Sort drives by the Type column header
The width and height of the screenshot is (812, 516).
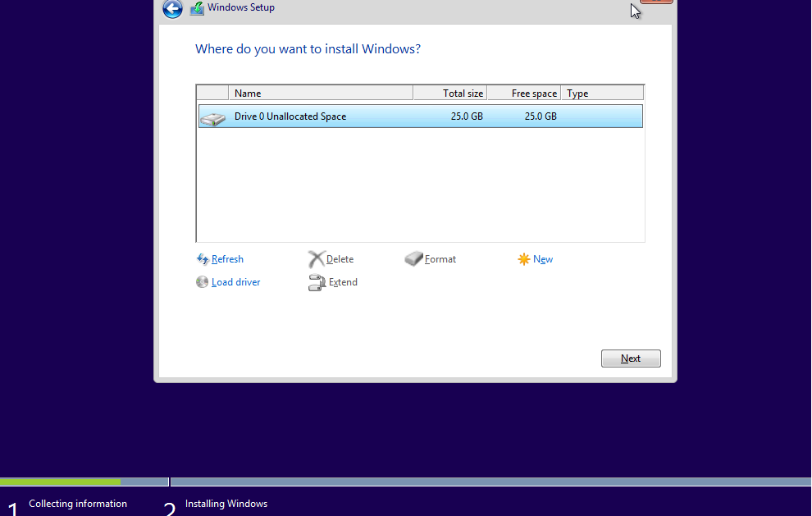pos(602,94)
